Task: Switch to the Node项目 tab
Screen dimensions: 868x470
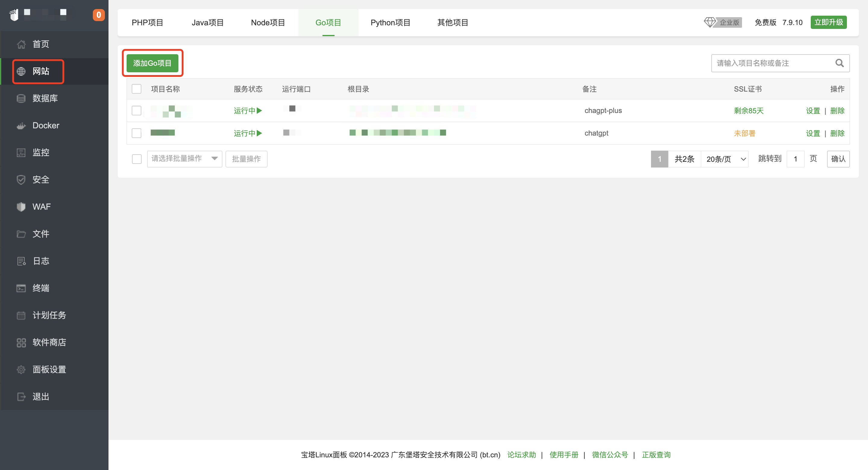Action: [x=268, y=23]
